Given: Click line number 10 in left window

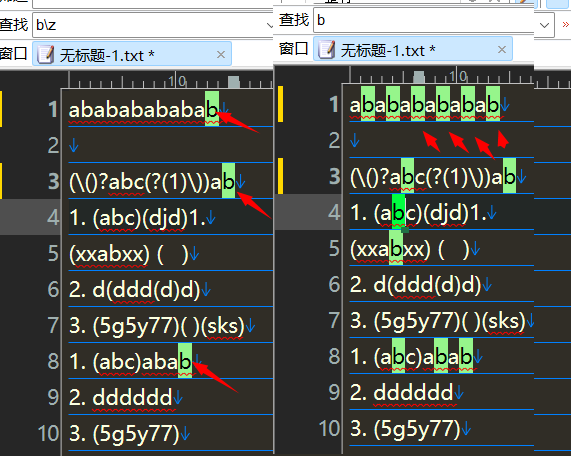Looking at the screenshot, I should (x=48, y=434).
